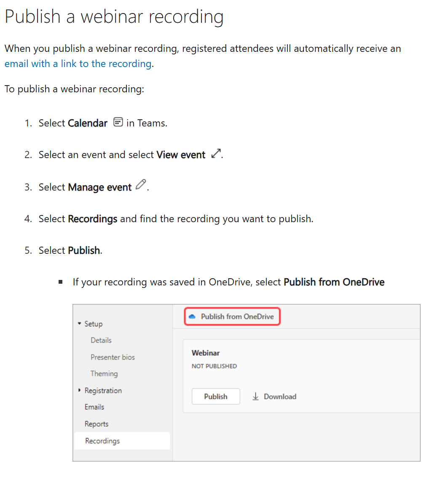Click the Webinar recording title
Image resolution: width=448 pixels, height=481 pixels.
[x=205, y=353]
